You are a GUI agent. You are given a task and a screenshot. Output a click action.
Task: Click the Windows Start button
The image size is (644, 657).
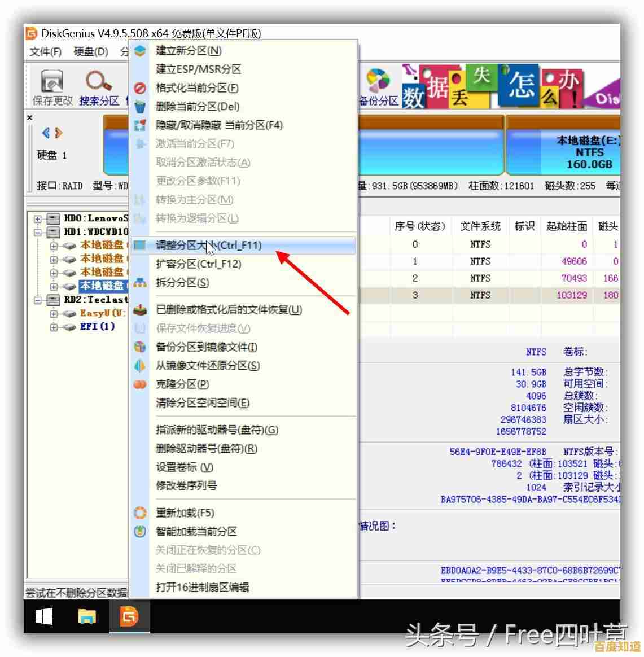(x=42, y=617)
